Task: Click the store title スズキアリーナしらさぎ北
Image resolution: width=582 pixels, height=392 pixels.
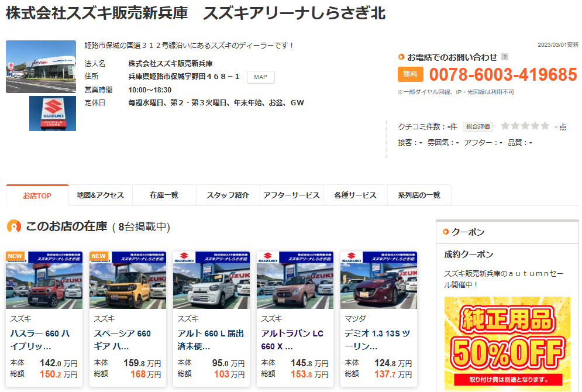Action: [294, 13]
